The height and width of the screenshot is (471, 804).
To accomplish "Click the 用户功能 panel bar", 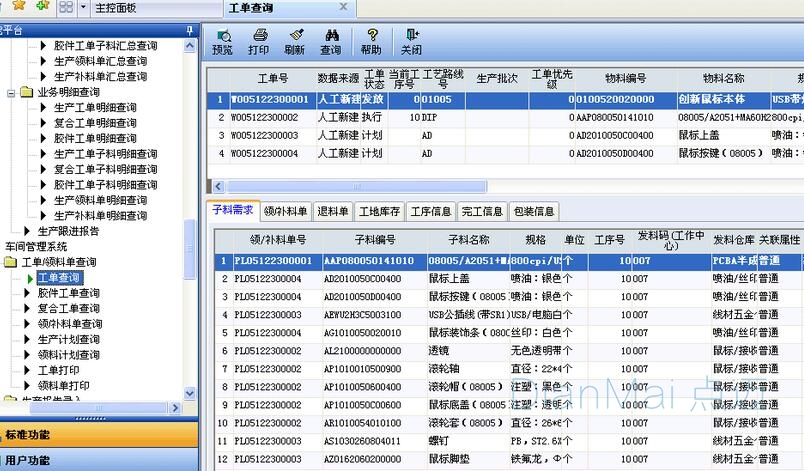I will [98, 460].
